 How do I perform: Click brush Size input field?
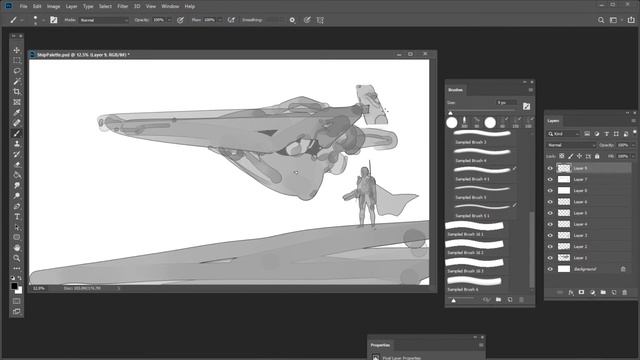506,102
